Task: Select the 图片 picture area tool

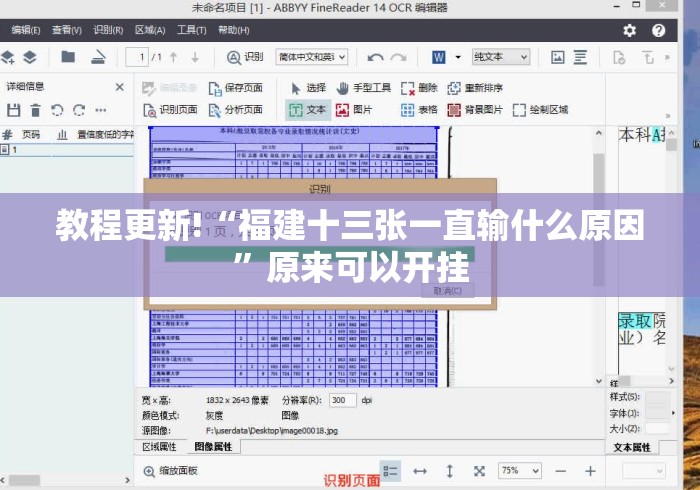Action: pos(354,110)
